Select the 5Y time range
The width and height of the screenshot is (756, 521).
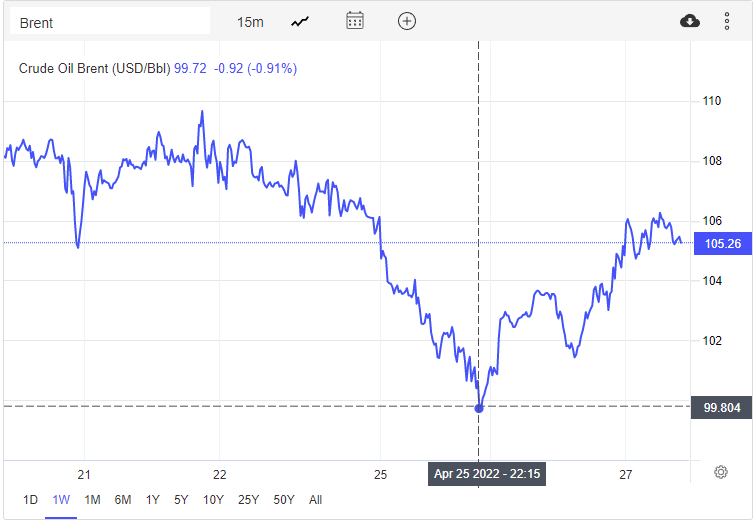click(182, 500)
